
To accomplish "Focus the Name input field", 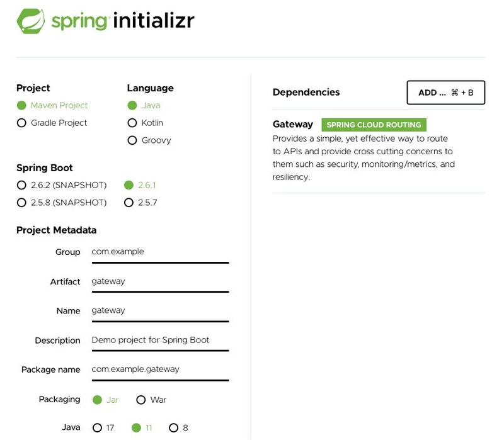I will pyautogui.click(x=159, y=310).
